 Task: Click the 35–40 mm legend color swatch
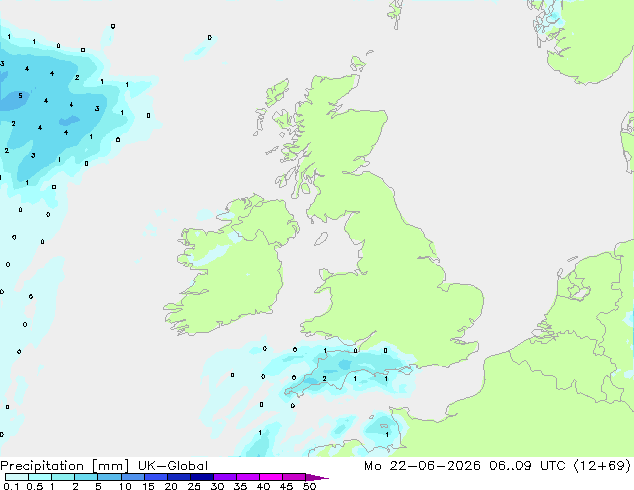(247, 477)
